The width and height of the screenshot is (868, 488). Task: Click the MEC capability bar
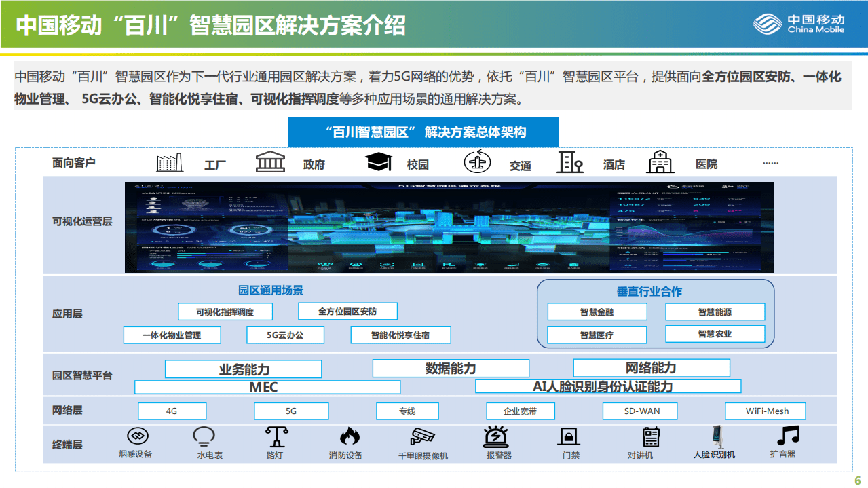tap(267, 386)
